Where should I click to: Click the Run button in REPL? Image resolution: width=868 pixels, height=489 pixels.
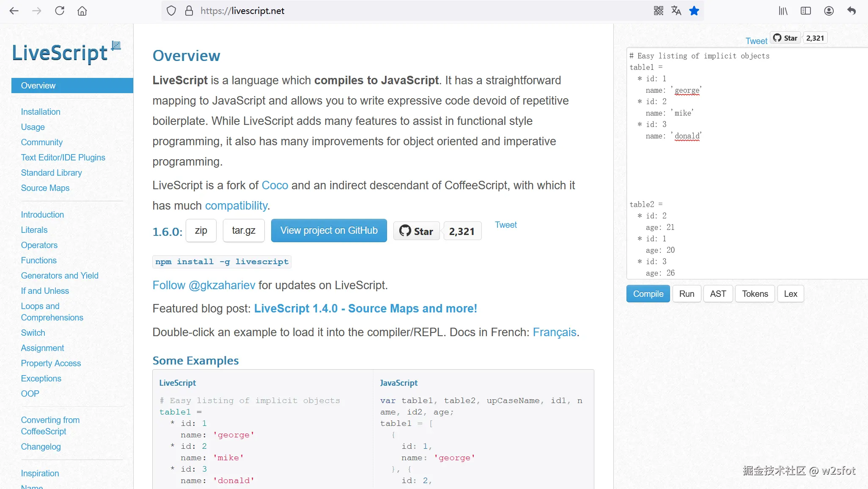coord(687,294)
